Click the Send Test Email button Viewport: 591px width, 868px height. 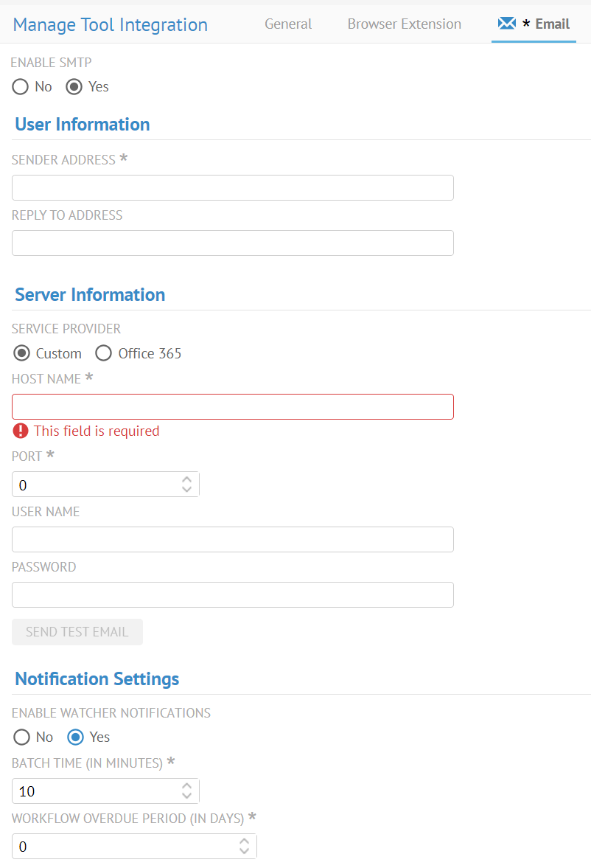pos(77,632)
